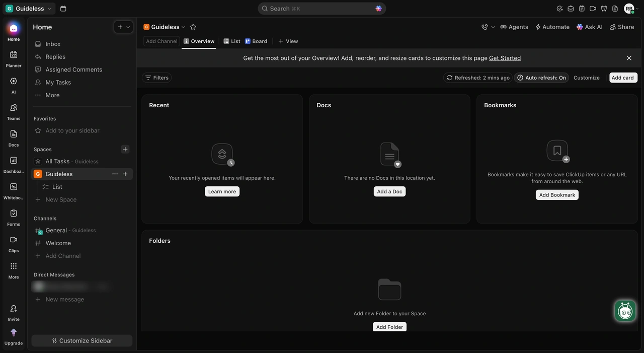This screenshot has height=353, width=644.
Task: Open the Agents panel
Action: tap(514, 27)
